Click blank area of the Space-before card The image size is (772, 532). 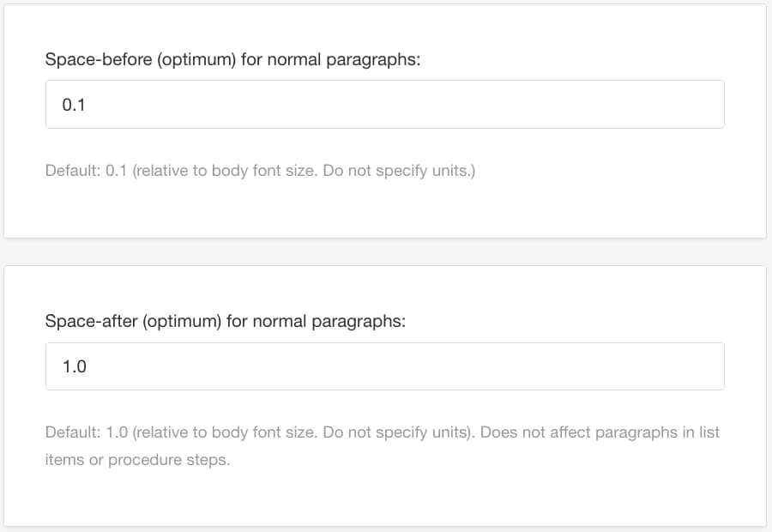point(600,206)
